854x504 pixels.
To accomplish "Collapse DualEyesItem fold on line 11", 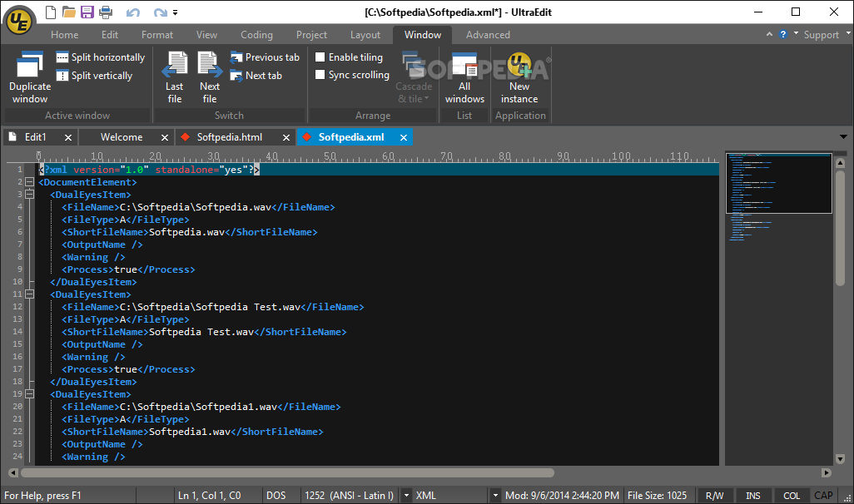I will tap(29, 294).
